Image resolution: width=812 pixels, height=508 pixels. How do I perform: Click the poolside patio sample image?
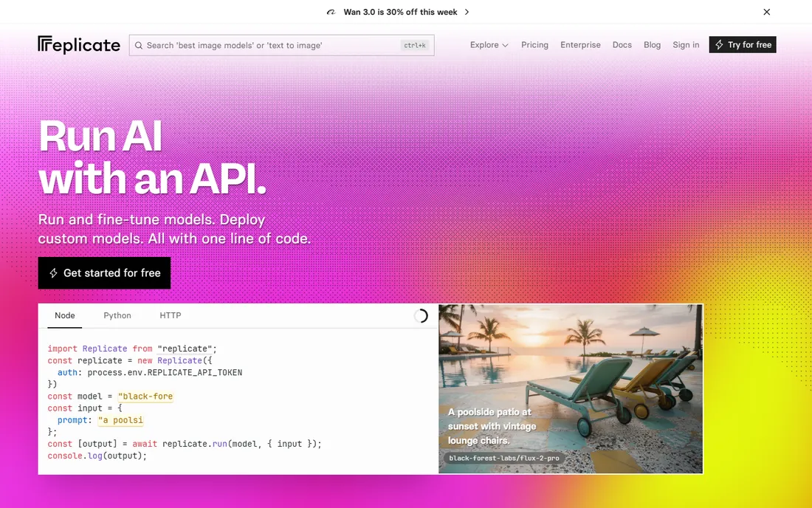pyautogui.click(x=571, y=388)
